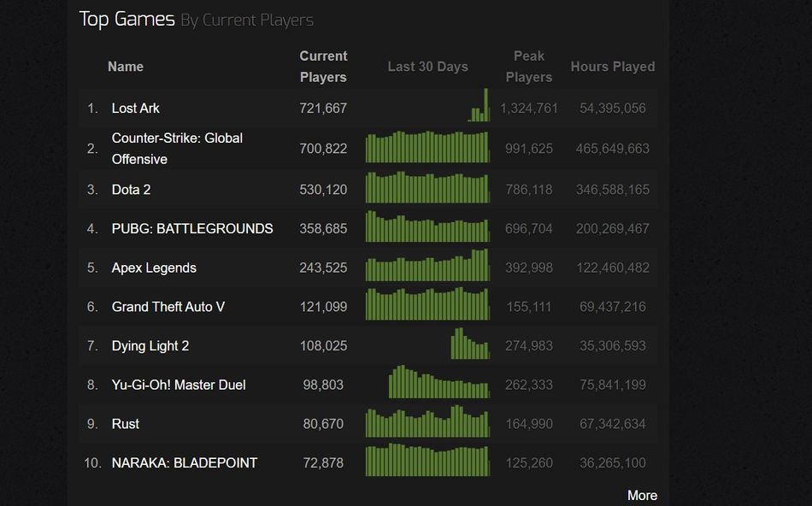Select hours played value 75,841,199

point(613,385)
